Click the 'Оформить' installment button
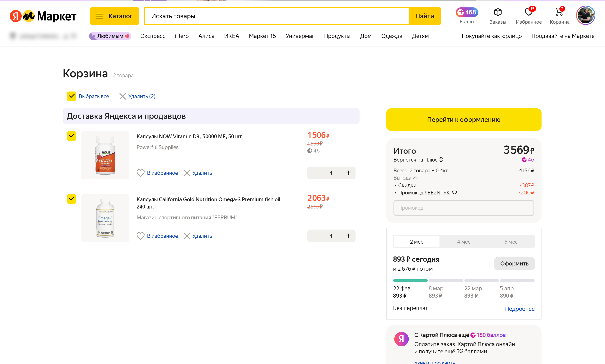Viewport: 605px width, 364px height. 514,264
